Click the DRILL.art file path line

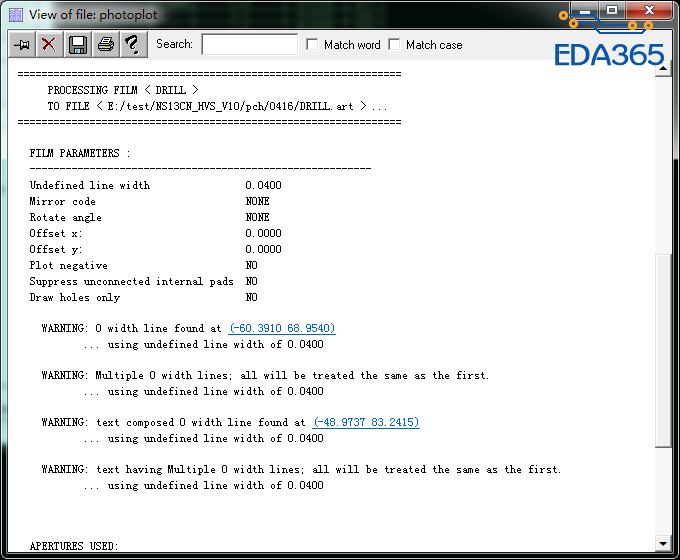click(217, 106)
